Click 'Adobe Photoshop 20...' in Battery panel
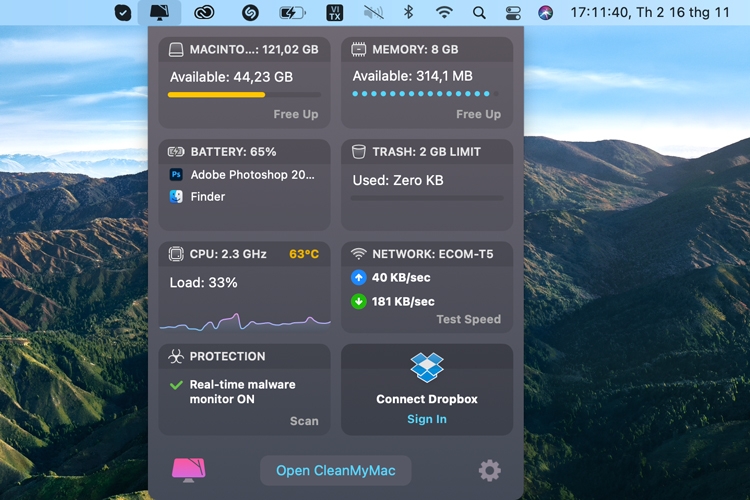 [253, 175]
